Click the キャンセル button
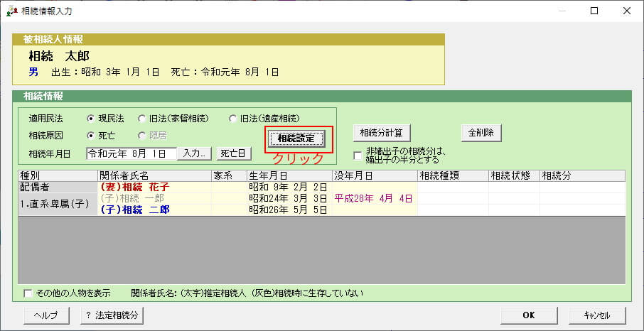This screenshot has width=644, height=331. tap(597, 315)
